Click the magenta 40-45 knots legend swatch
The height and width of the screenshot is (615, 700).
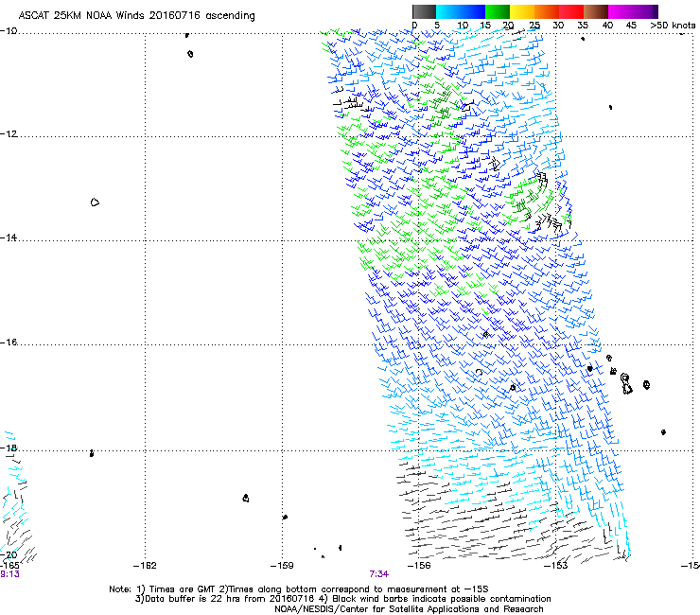(x=621, y=11)
